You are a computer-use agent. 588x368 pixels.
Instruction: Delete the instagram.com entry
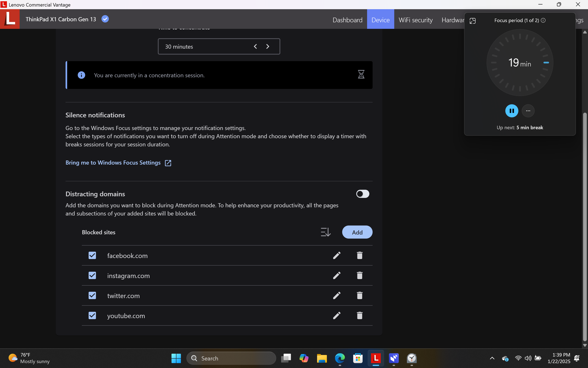click(x=360, y=275)
